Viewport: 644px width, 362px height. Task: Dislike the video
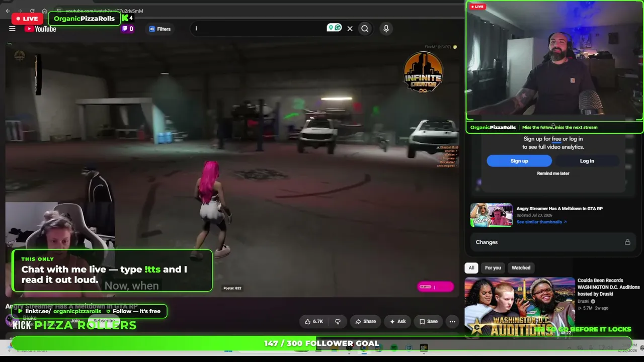pyautogui.click(x=338, y=321)
